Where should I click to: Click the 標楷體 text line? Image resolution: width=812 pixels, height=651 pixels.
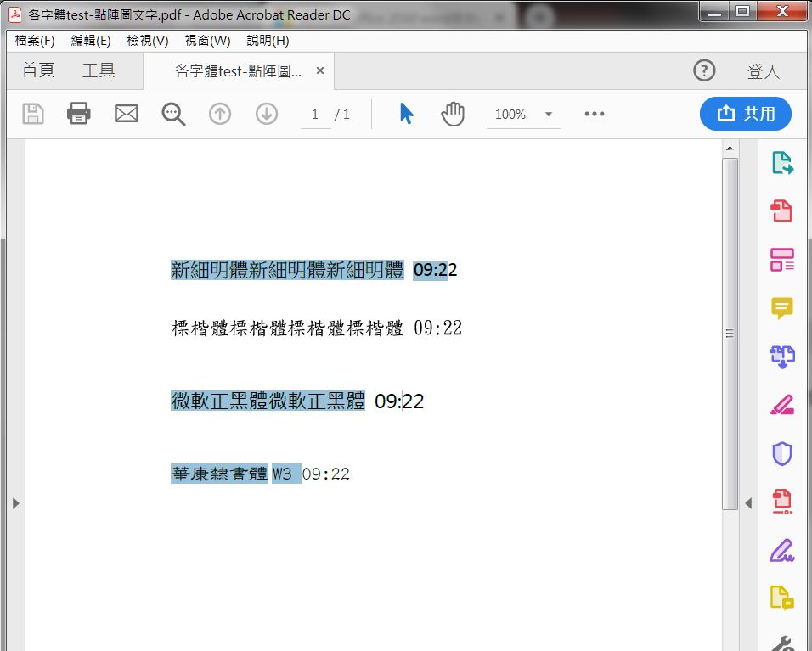tap(287, 328)
